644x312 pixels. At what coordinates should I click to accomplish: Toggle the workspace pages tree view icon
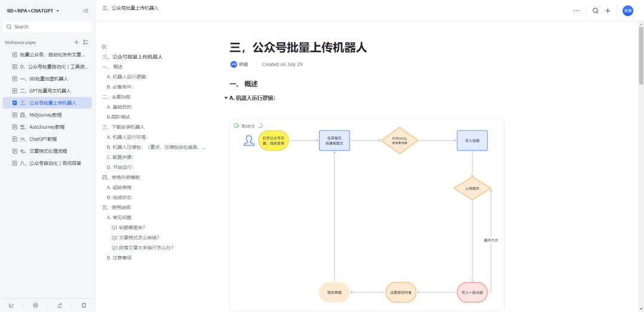click(86, 42)
